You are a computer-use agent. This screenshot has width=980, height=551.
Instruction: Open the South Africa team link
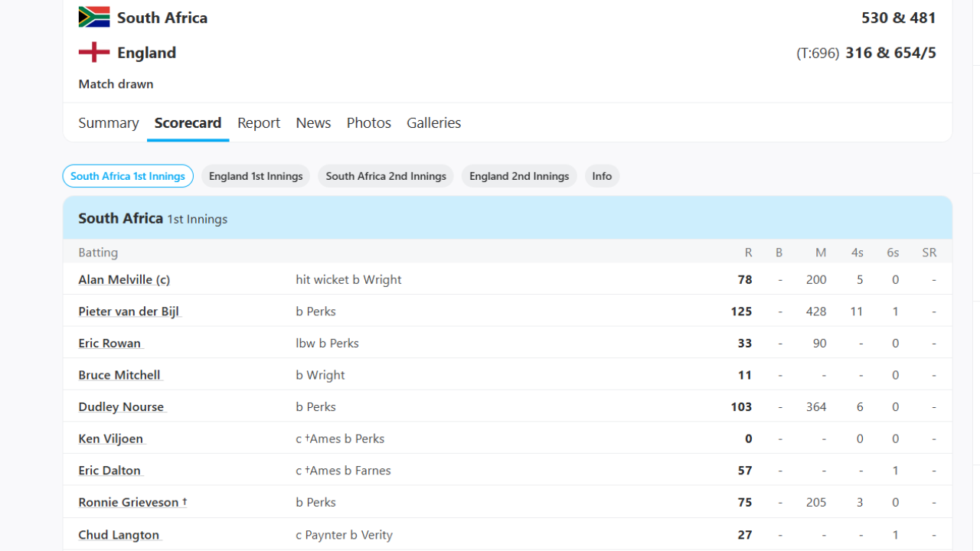click(162, 18)
